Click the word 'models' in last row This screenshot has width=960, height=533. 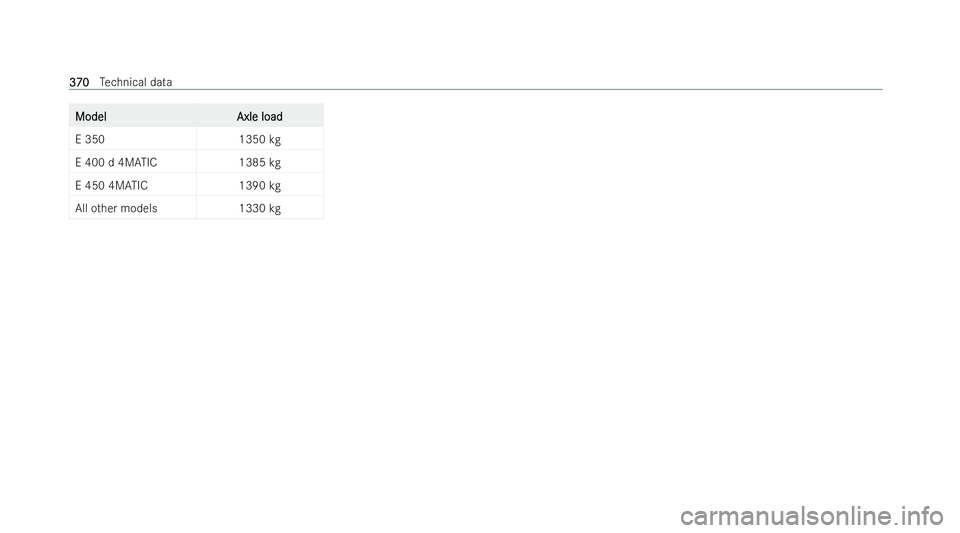(140, 208)
